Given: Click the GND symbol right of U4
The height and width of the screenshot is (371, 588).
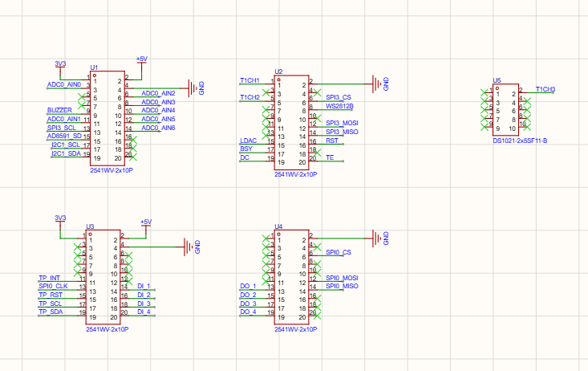Looking at the screenshot, I should [x=380, y=238].
